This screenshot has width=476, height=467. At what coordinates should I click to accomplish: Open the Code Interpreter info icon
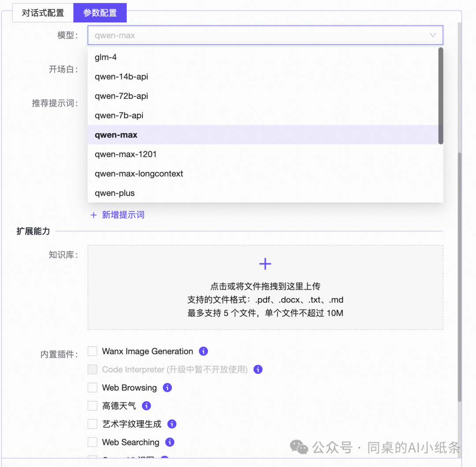point(258,369)
